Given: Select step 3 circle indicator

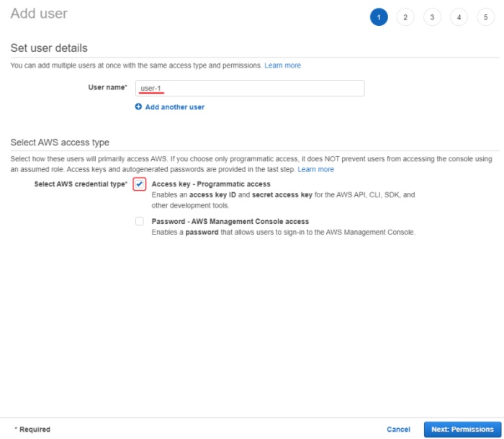Looking at the screenshot, I should tap(432, 17).
